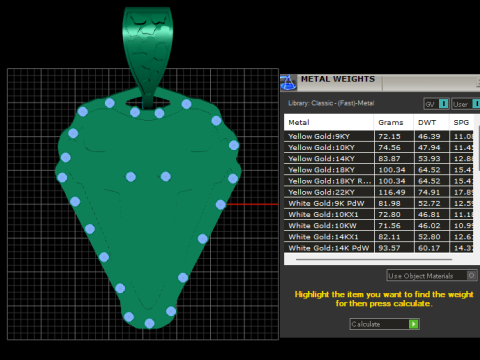This screenshot has width=480, height=360.
Task: Select the White Gold:14K PdW row
Action: point(378,248)
